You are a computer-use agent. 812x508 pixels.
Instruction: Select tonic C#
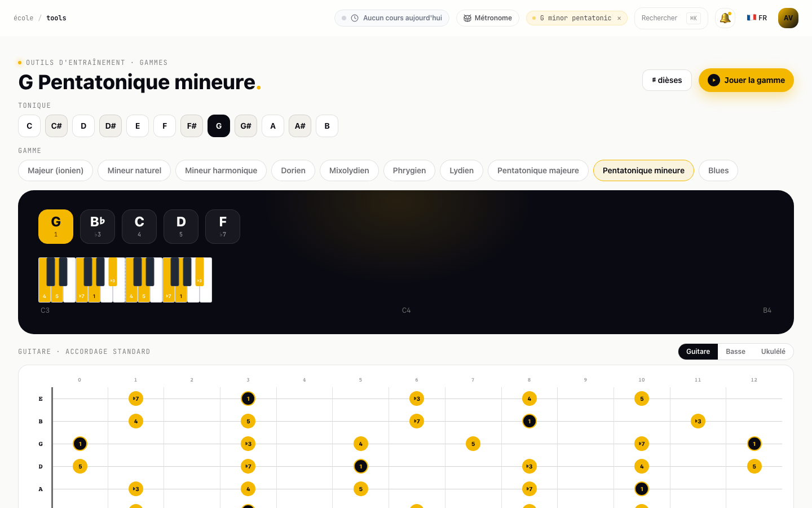tap(56, 126)
